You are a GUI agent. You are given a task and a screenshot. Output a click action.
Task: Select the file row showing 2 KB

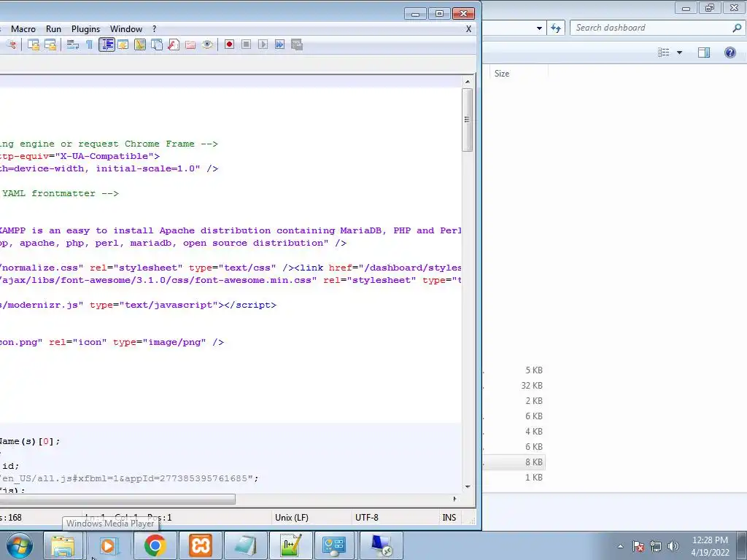[514, 401]
